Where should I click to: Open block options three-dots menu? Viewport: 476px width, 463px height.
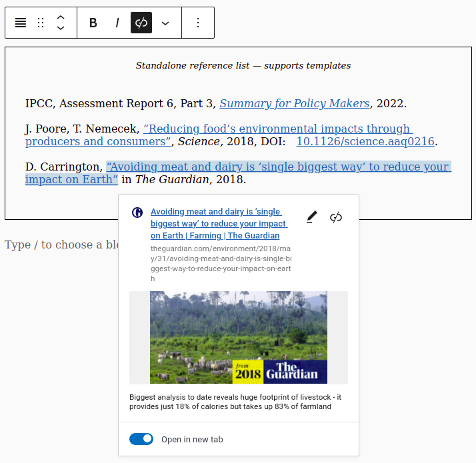pyautogui.click(x=198, y=23)
